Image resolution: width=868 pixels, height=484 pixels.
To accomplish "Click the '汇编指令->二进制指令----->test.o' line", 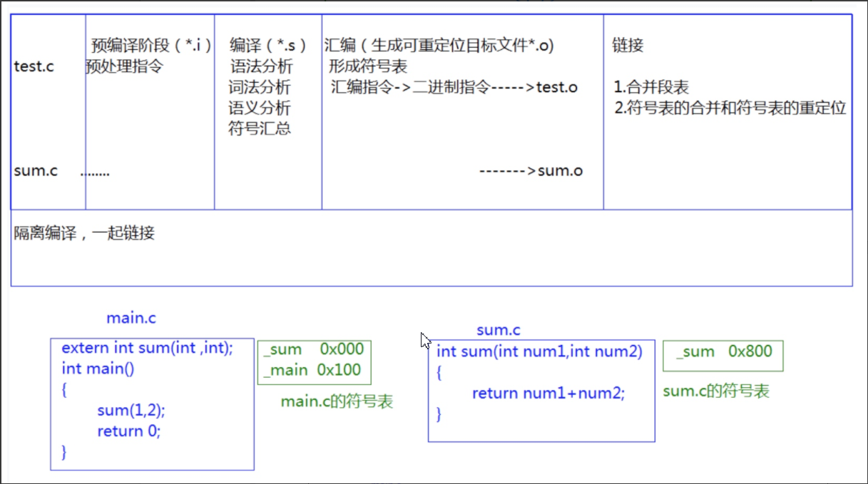I will coord(455,88).
